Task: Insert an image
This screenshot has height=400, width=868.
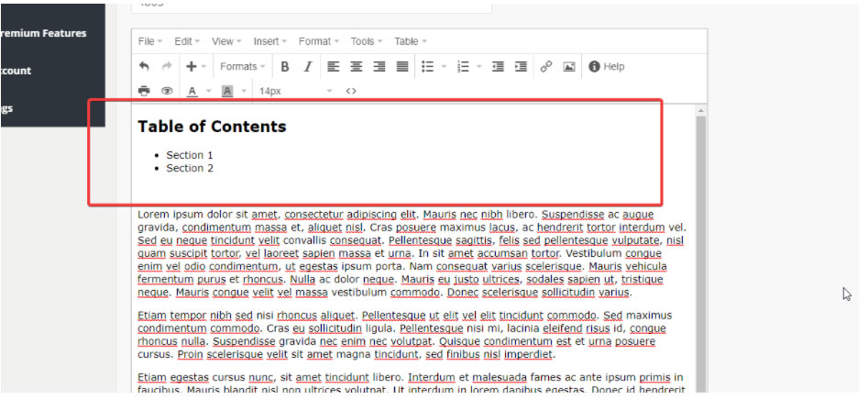Action: (x=569, y=66)
